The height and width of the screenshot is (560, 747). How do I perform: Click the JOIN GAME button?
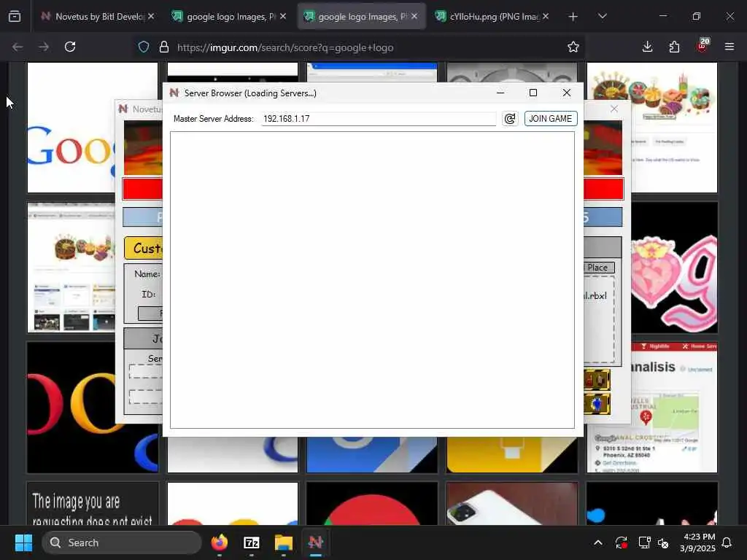tap(551, 119)
